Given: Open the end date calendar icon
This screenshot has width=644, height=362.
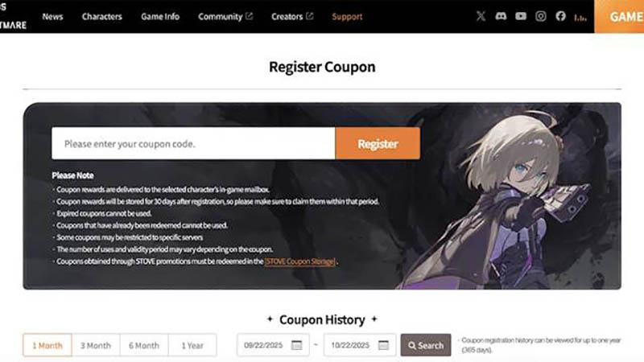Looking at the screenshot, I should [383, 345].
